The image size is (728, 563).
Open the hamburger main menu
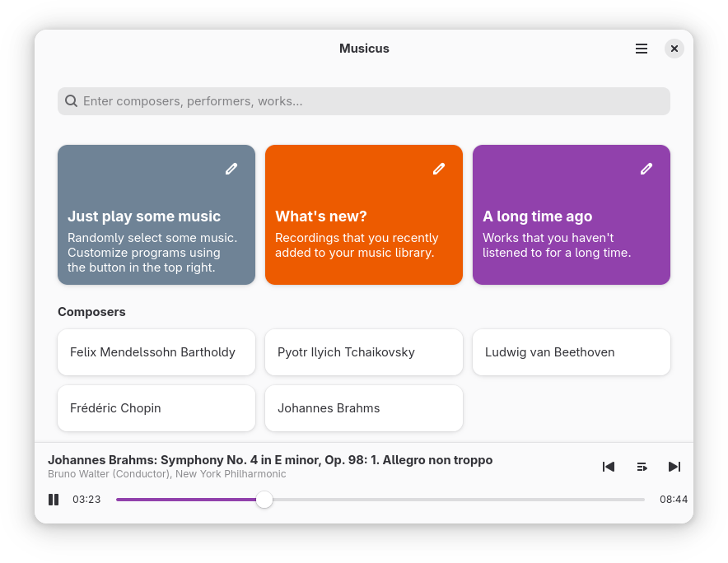coord(642,49)
